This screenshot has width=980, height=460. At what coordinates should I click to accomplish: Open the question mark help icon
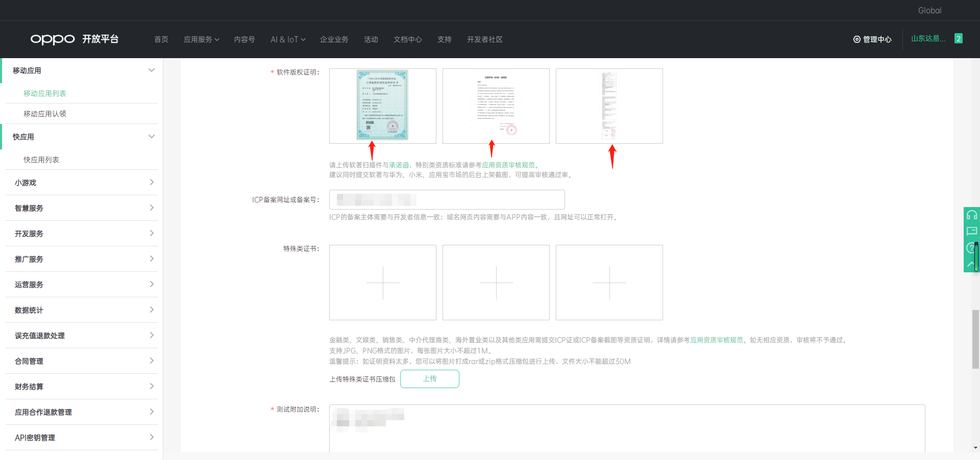(970, 248)
